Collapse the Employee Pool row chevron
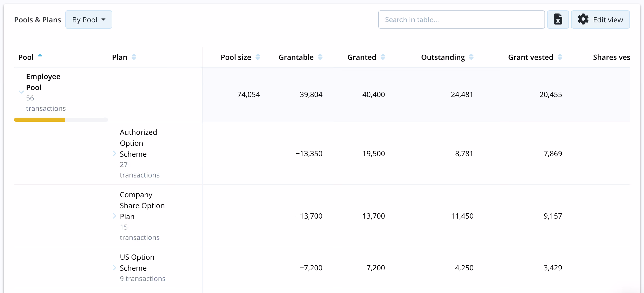644x293 pixels. click(x=21, y=92)
